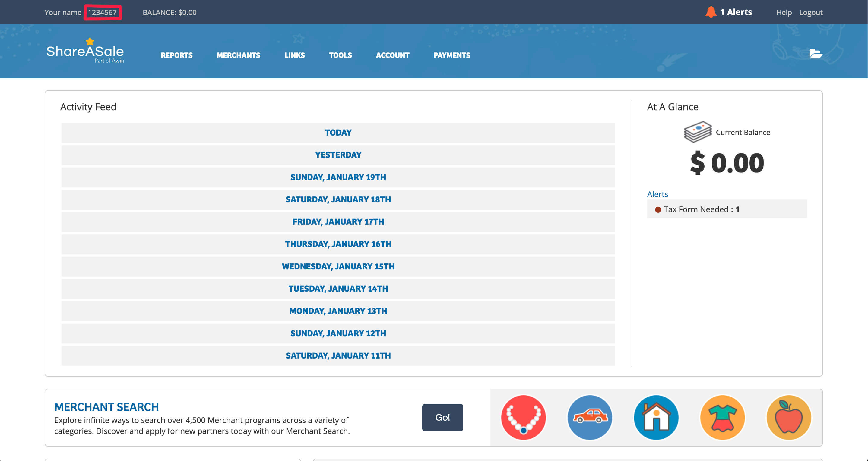Click the $ 0.00 current balance amount

click(x=727, y=163)
